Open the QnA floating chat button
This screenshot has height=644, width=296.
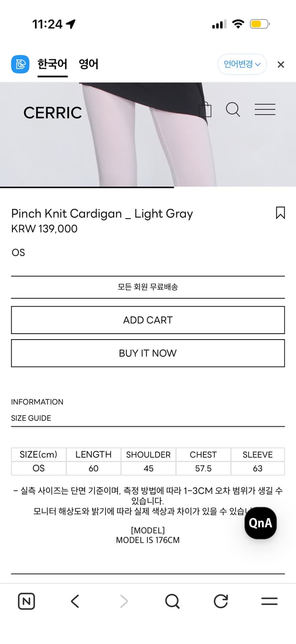pyautogui.click(x=260, y=523)
